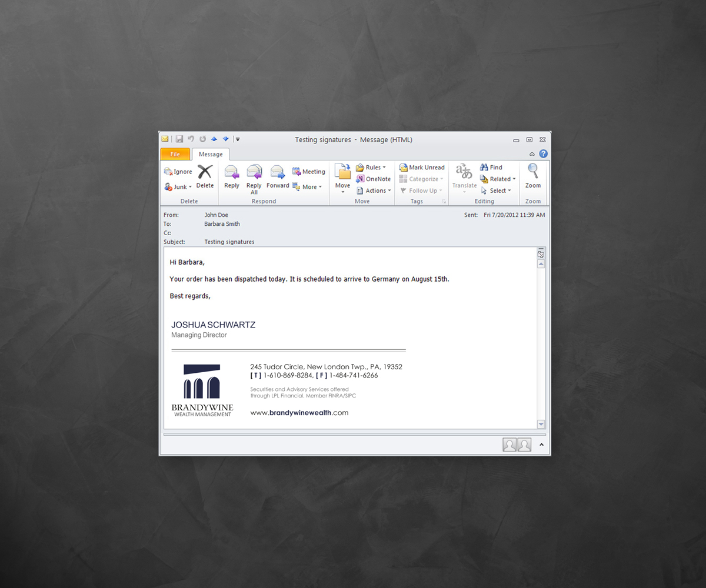Mark the message as Unread
The width and height of the screenshot is (706, 588).
(x=422, y=168)
